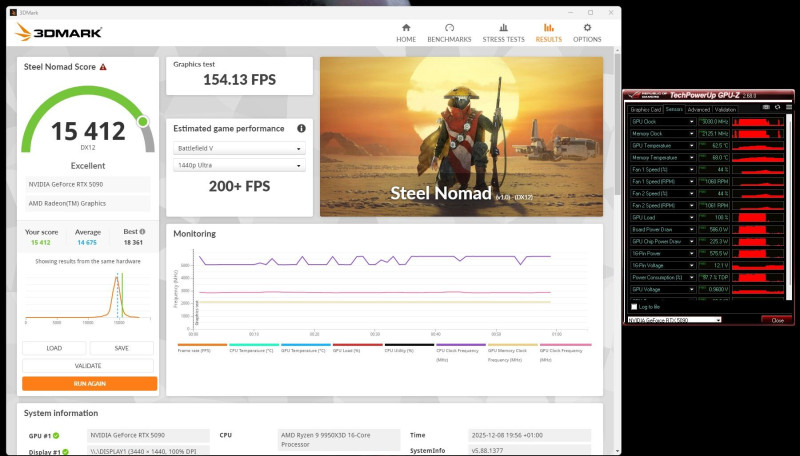800x456 pixels.
Task: Open GPU-Z hamburger menu icon
Action: click(789, 108)
